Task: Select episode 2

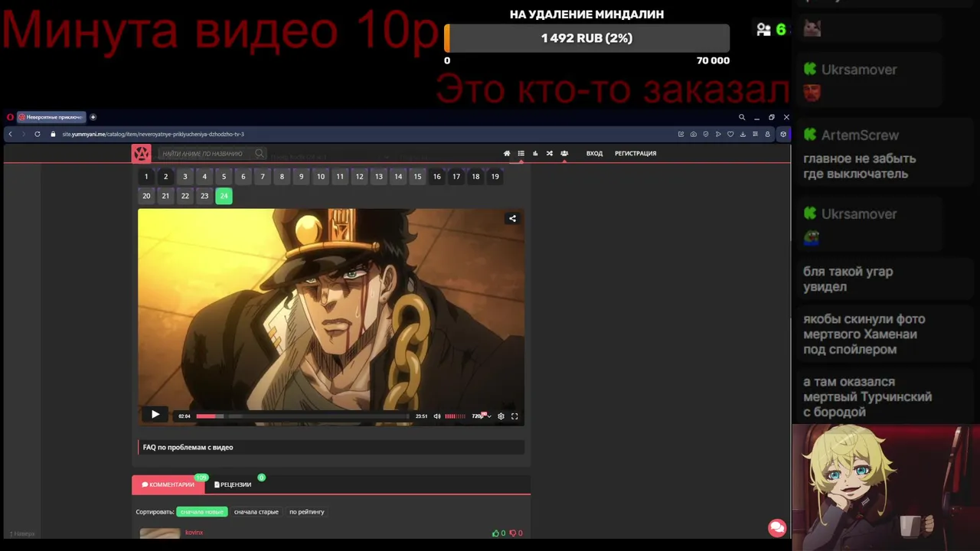Action: coord(165,177)
